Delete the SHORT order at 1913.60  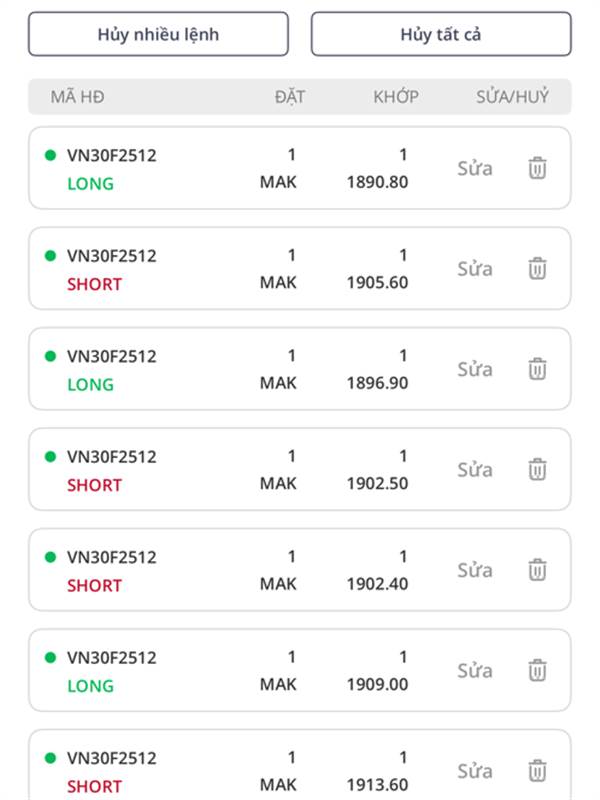coord(537,771)
